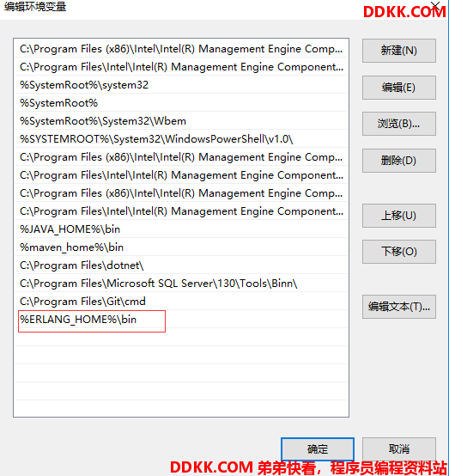
Task: Click 删除(D) to delete the entry
Action: coord(399,161)
